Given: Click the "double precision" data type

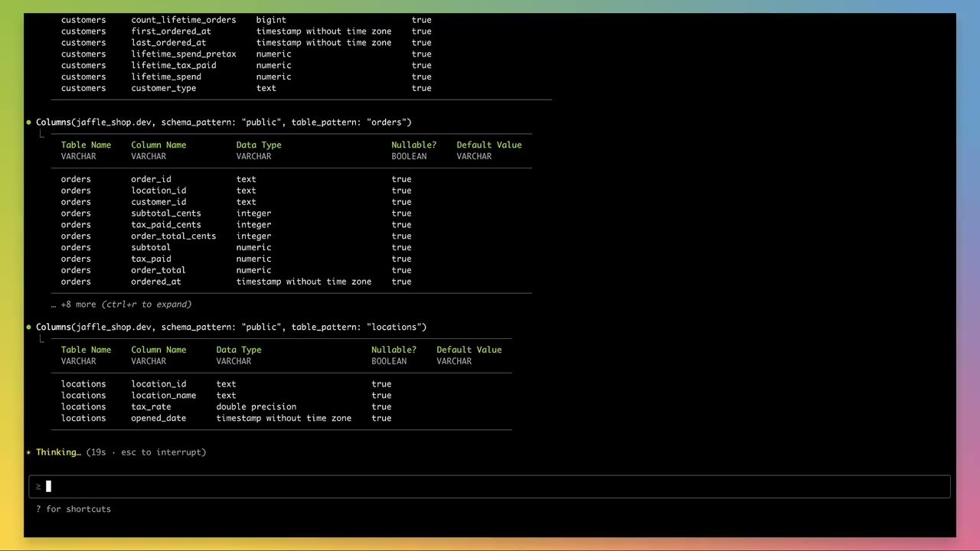Looking at the screenshot, I should (256, 407).
